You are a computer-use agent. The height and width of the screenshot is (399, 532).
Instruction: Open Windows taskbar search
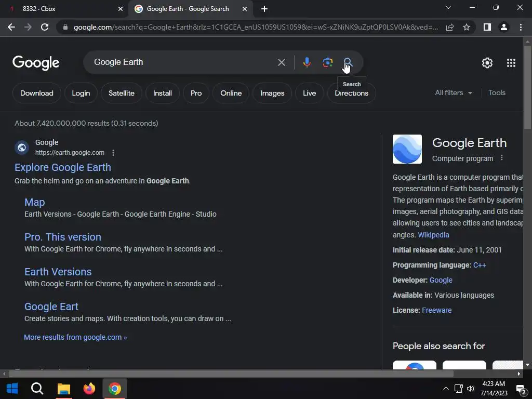[x=37, y=389]
